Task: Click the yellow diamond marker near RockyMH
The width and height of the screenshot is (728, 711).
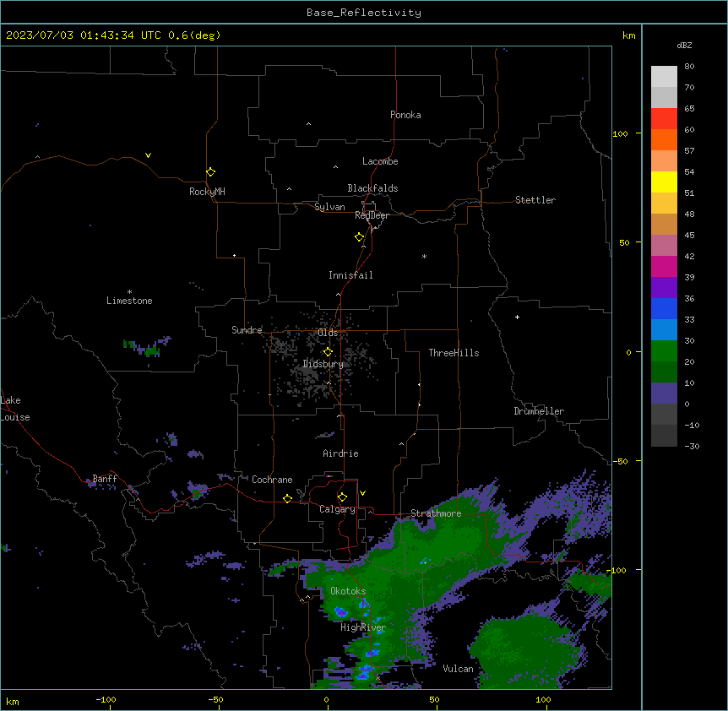Action: point(210,171)
